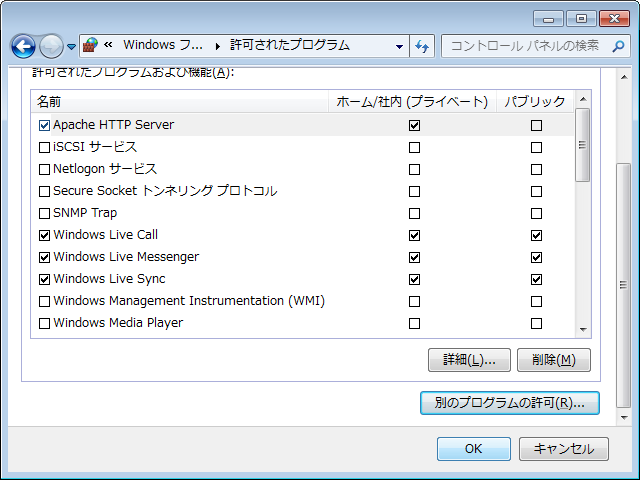640x480 pixels.
Task: Click program list scrollbar down arrow
Action: click(x=583, y=330)
